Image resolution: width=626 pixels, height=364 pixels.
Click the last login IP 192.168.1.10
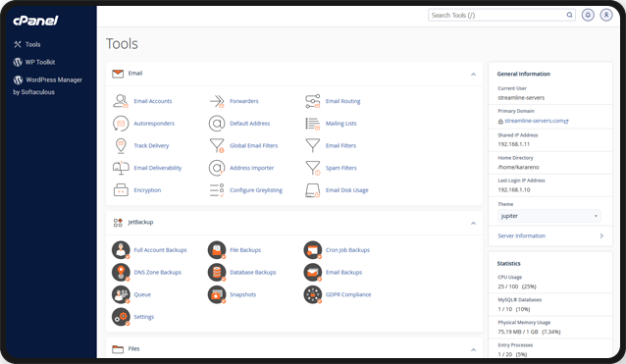(514, 190)
